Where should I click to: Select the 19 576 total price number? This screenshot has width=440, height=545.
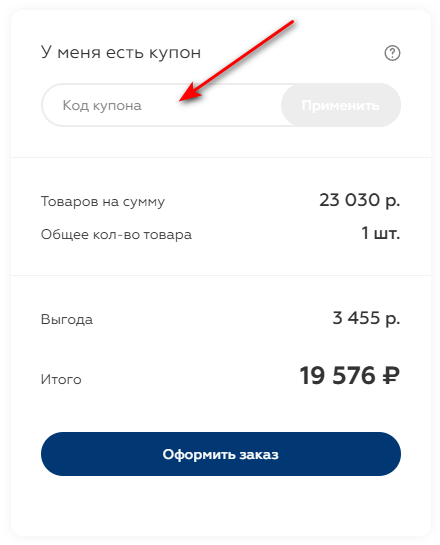[337, 376]
